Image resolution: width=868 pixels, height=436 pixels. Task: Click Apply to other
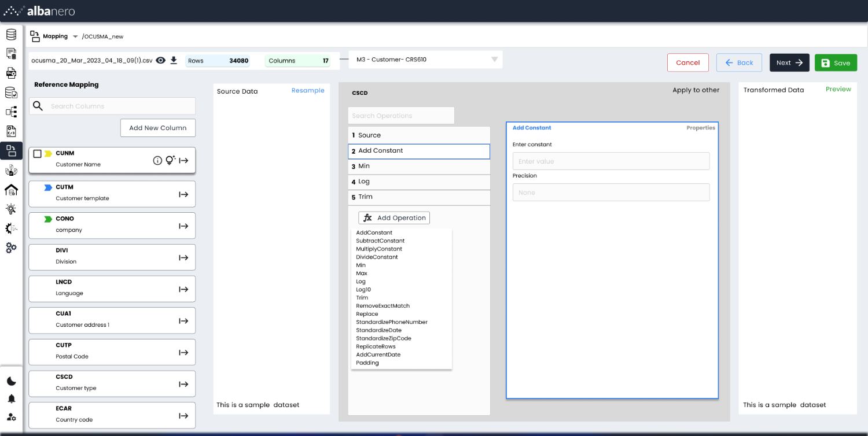coord(696,90)
